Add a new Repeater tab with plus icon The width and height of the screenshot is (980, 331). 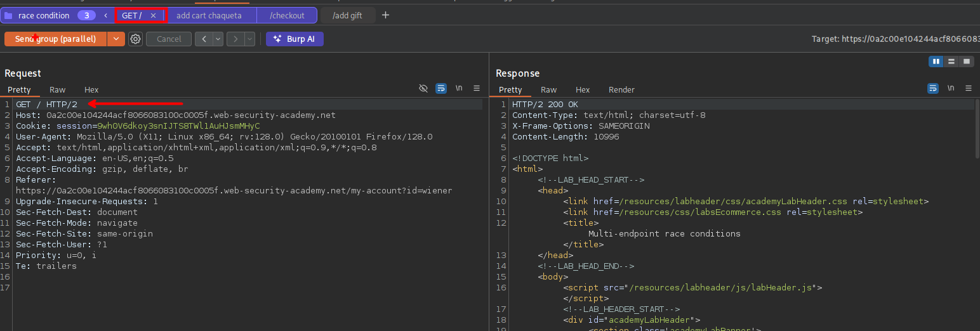[x=385, y=15]
